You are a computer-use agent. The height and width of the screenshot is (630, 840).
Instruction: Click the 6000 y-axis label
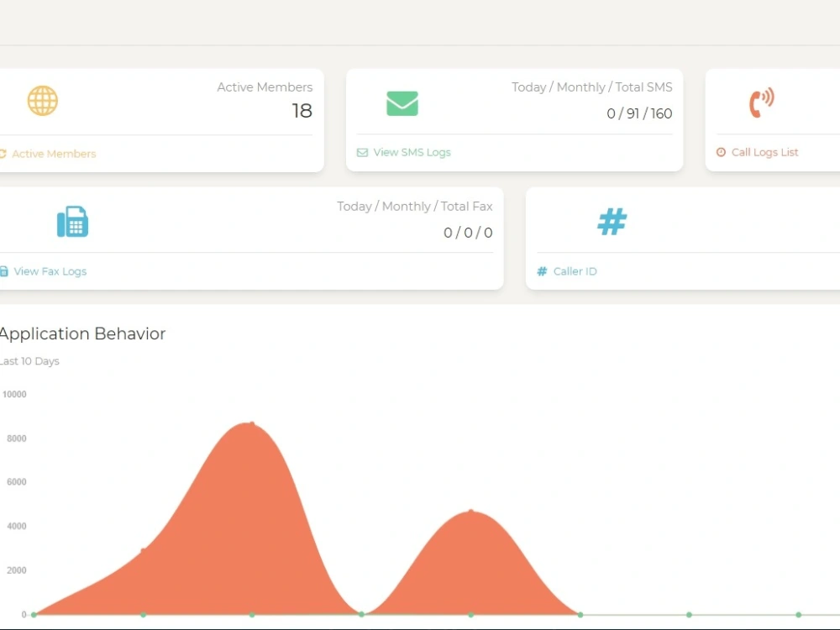coord(17,482)
